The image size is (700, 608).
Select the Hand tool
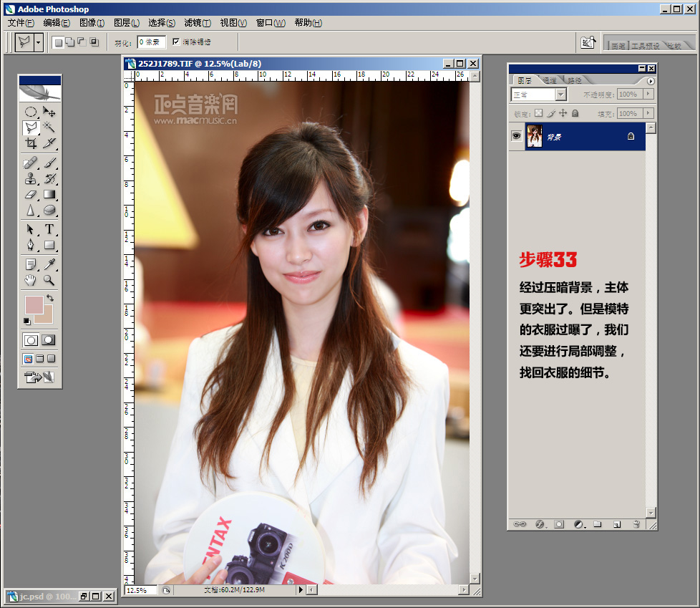pyautogui.click(x=31, y=280)
